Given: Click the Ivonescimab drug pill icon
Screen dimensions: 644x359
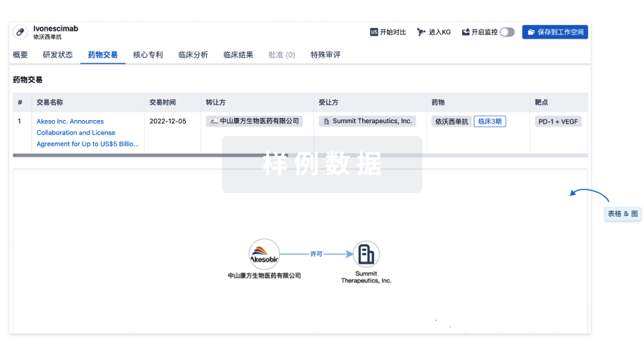Looking at the screenshot, I should pos(20,32).
